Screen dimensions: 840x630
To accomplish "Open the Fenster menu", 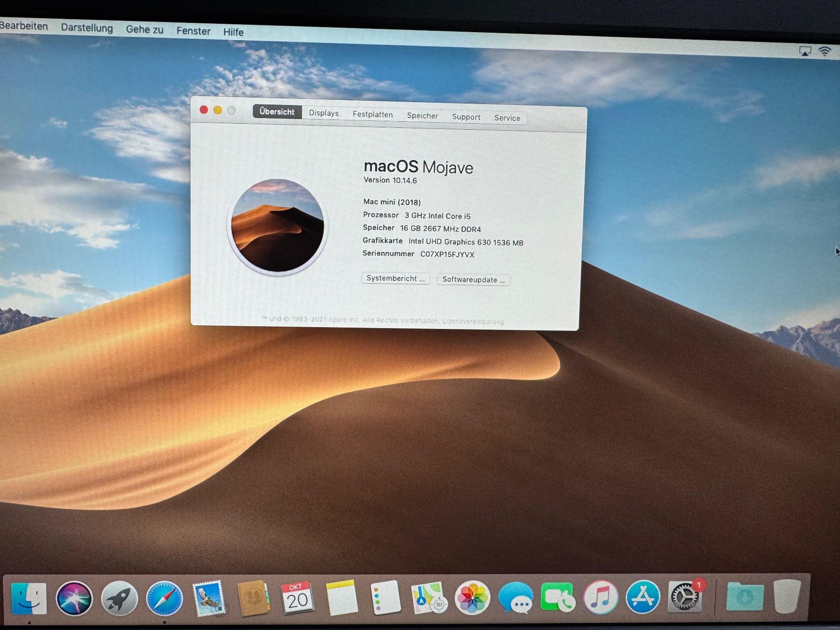I will (x=194, y=31).
